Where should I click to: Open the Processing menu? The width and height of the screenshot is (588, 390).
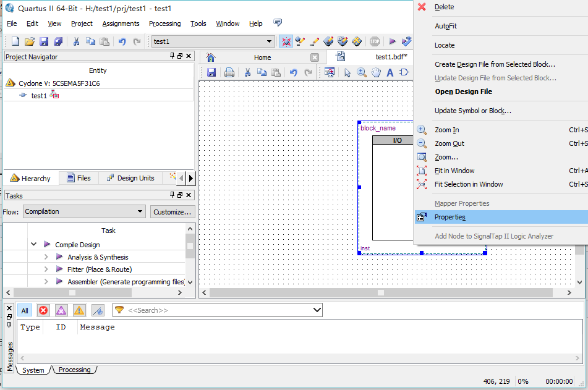coord(164,23)
